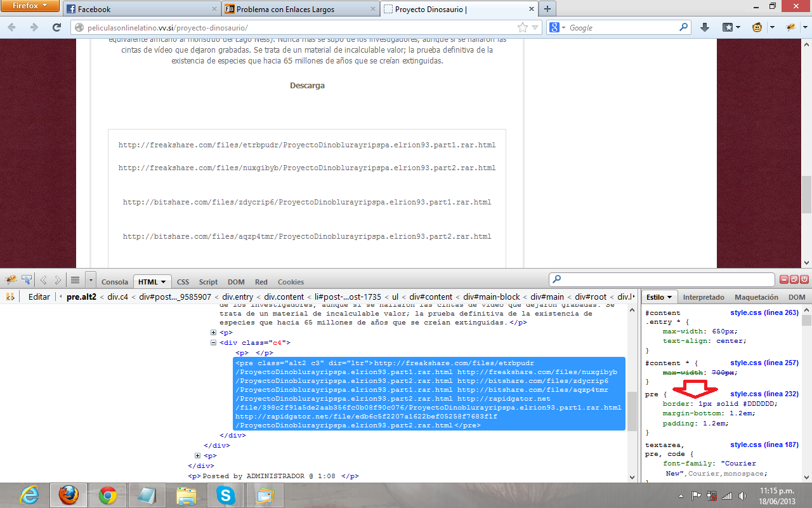Open dropdown next to command line icon
This screenshot has width=812, height=508.
click(91, 280)
